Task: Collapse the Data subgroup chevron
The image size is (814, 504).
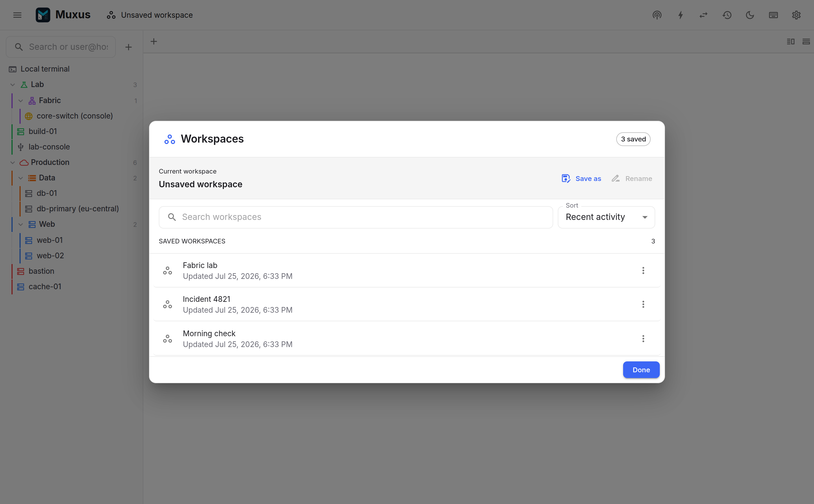Action: [21, 178]
